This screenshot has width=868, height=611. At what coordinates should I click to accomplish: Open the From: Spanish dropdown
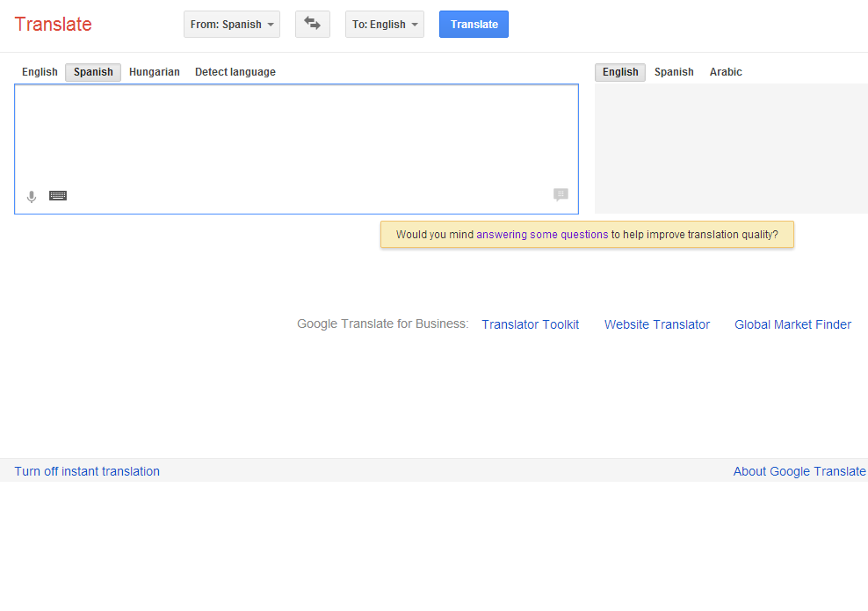[x=232, y=25]
